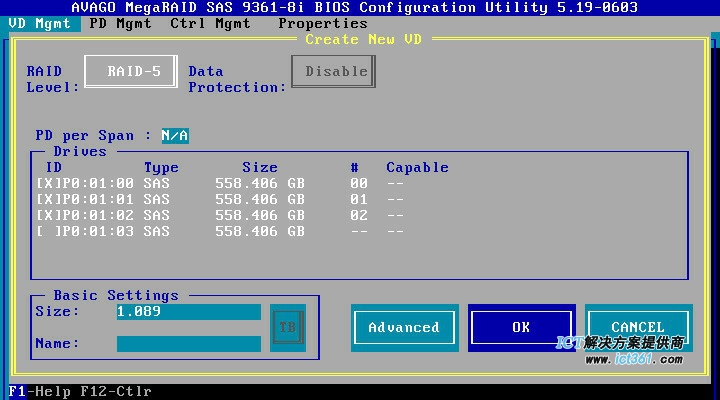
Task: Confirm with the OK button
Action: coord(522,328)
